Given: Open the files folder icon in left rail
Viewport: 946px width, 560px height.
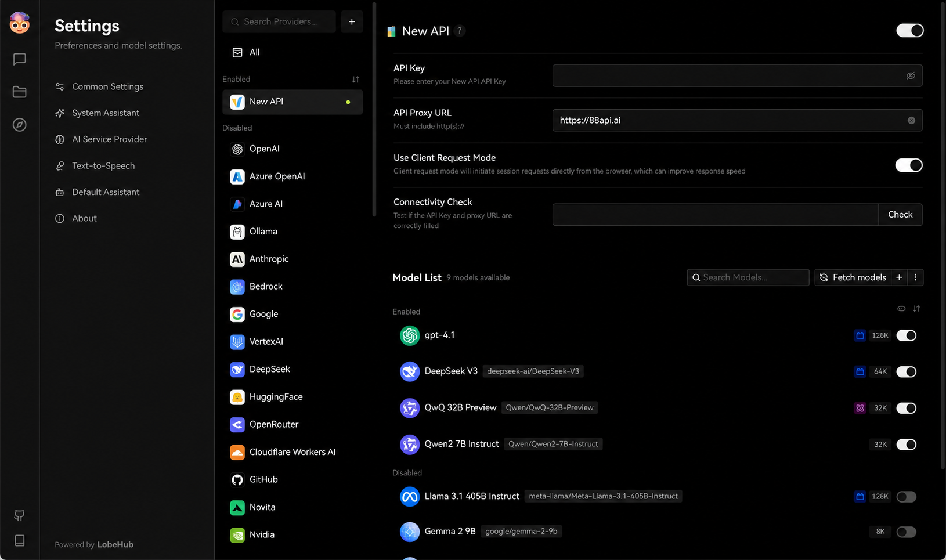Looking at the screenshot, I should 19,92.
